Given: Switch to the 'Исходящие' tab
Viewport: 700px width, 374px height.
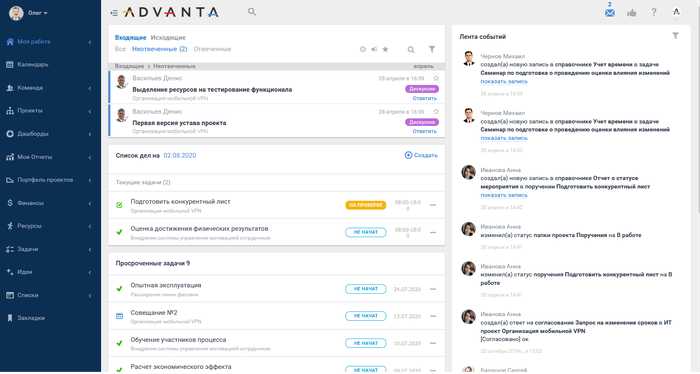Looking at the screenshot, I should pos(168,37).
